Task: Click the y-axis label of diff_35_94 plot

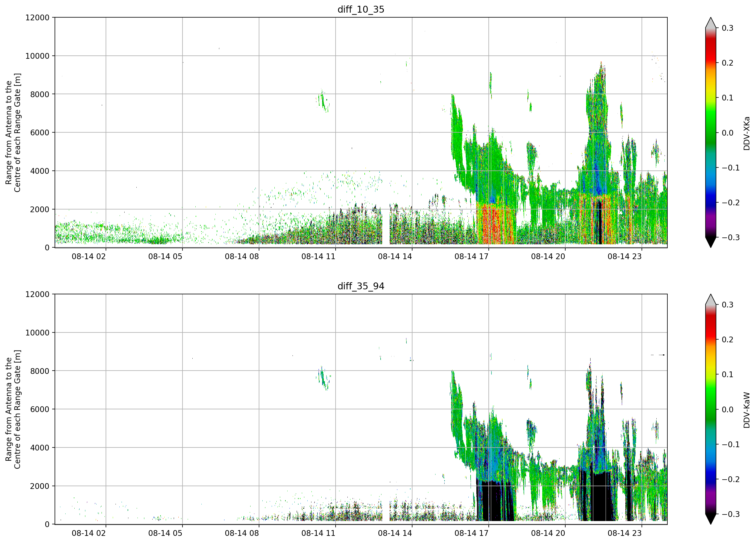Action: pos(13,409)
